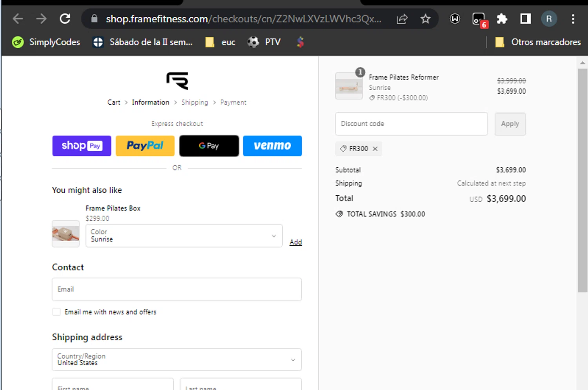Open PTV bookmark
588x390 pixels.
(x=264, y=42)
